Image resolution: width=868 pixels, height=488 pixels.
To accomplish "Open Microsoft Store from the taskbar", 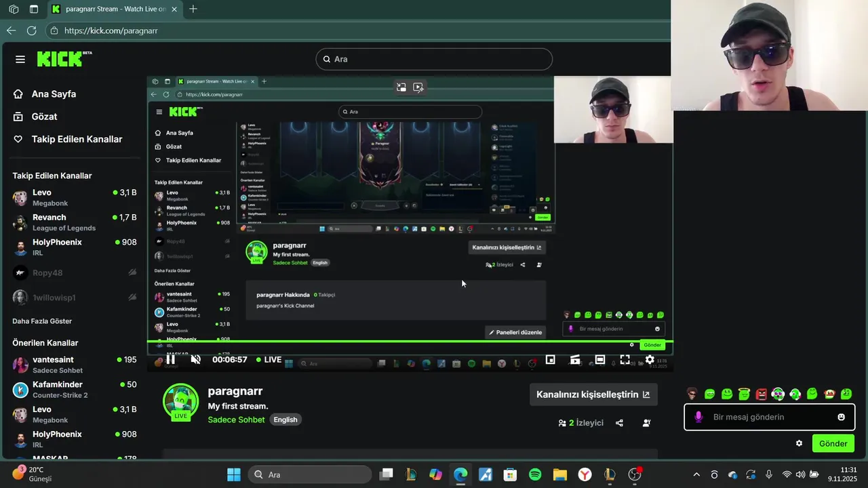I will click(x=510, y=474).
